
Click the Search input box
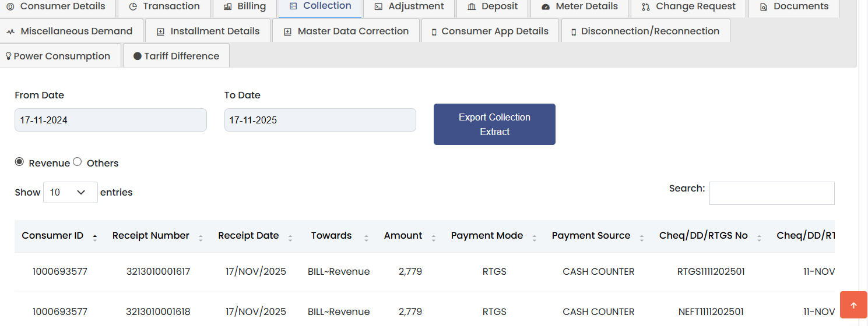(771, 193)
